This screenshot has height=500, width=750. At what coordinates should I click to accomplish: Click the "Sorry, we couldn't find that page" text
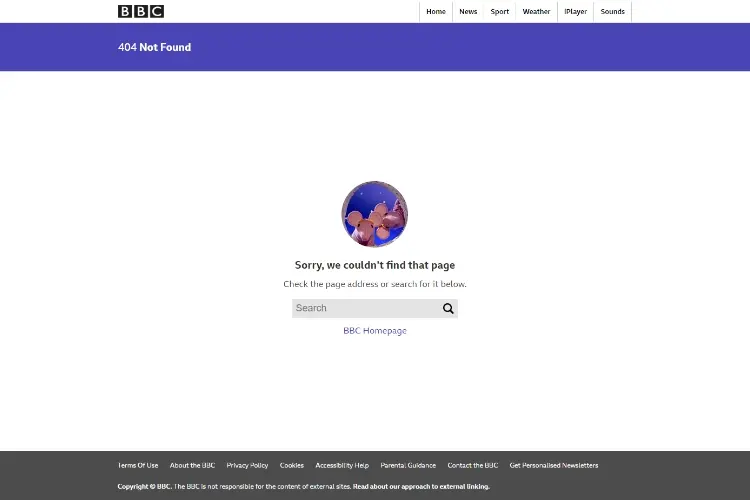[x=375, y=265]
